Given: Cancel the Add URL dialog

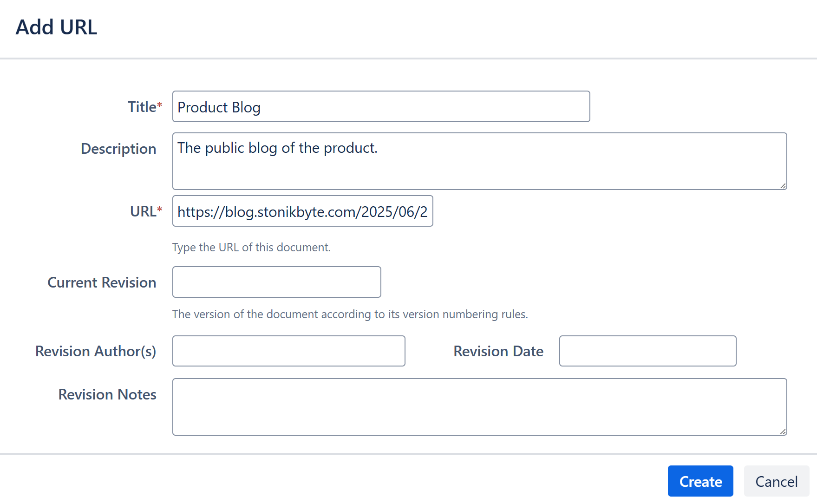Looking at the screenshot, I should coord(776,481).
